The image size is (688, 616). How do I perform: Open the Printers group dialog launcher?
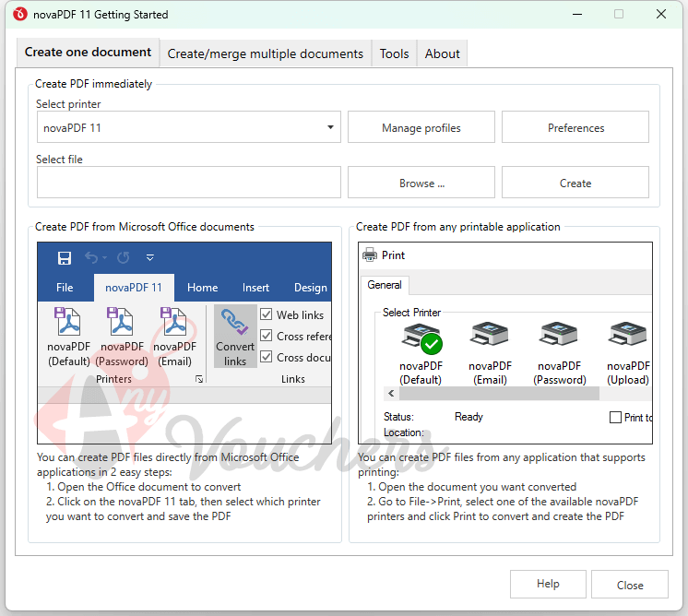(x=199, y=379)
